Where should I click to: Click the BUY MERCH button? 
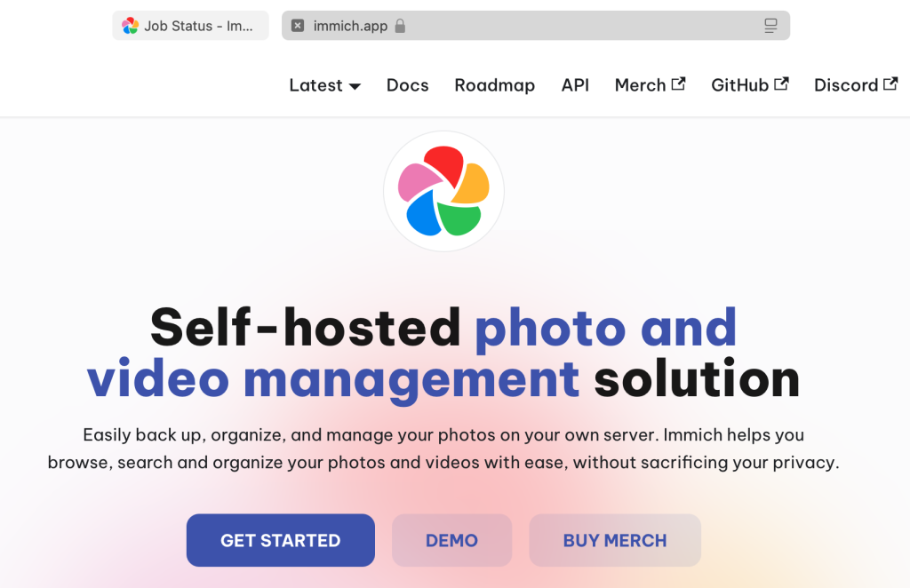click(615, 540)
